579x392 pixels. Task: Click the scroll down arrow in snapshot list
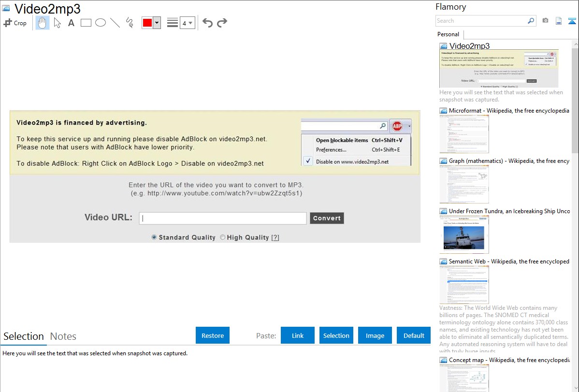575,388
